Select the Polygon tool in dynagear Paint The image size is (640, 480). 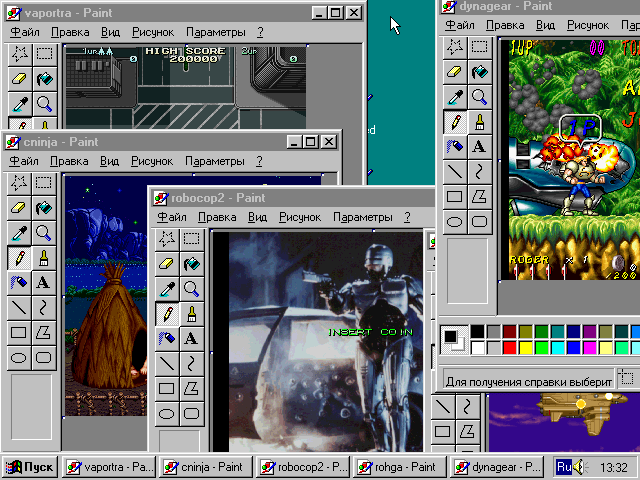tap(480, 197)
